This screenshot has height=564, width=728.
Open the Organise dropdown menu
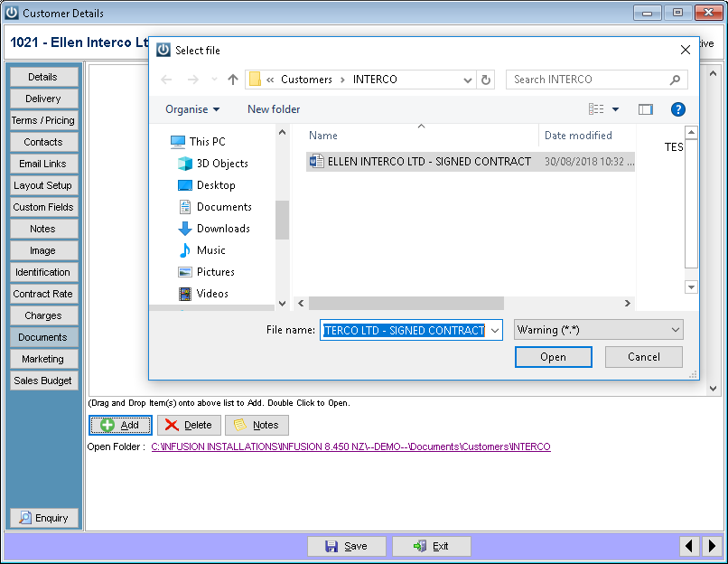(x=191, y=108)
